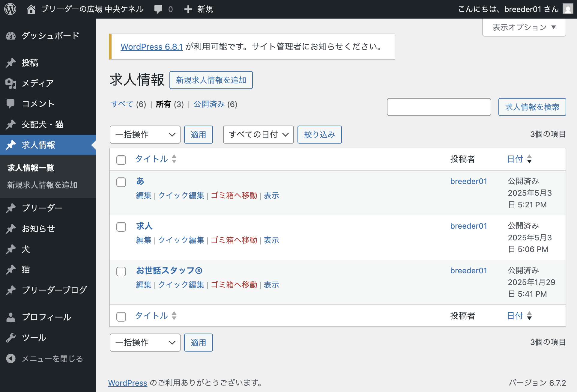Image resolution: width=577 pixels, height=392 pixels.
Task: Click the メディア library icon
Action: [11, 83]
